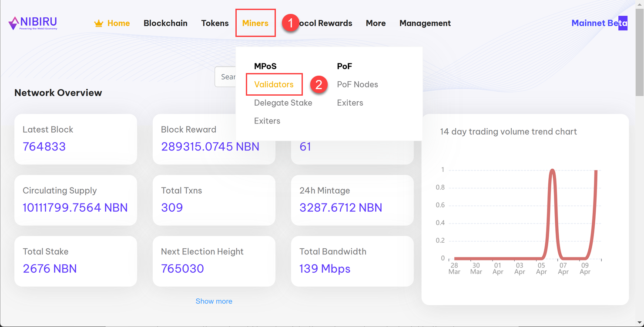Select Delegate Stake under MPoS

click(x=283, y=103)
